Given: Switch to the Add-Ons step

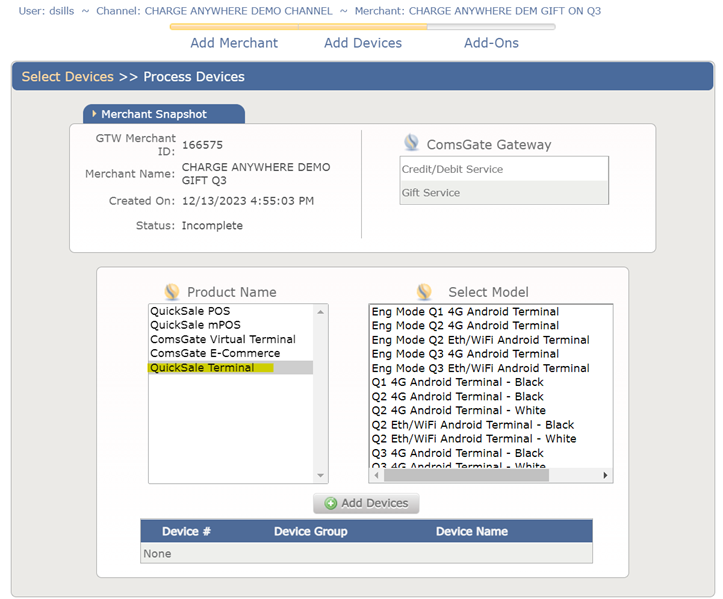Looking at the screenshot, I should 491,43.
